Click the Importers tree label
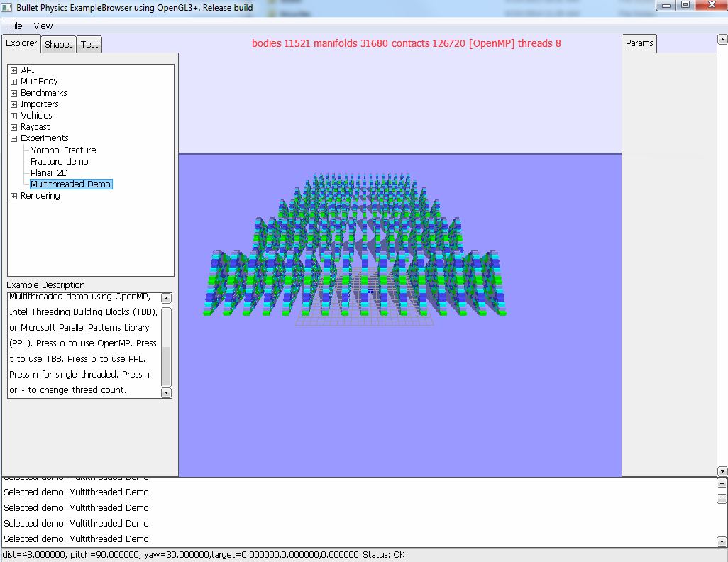728x562 pixels. tap(40, 104)
